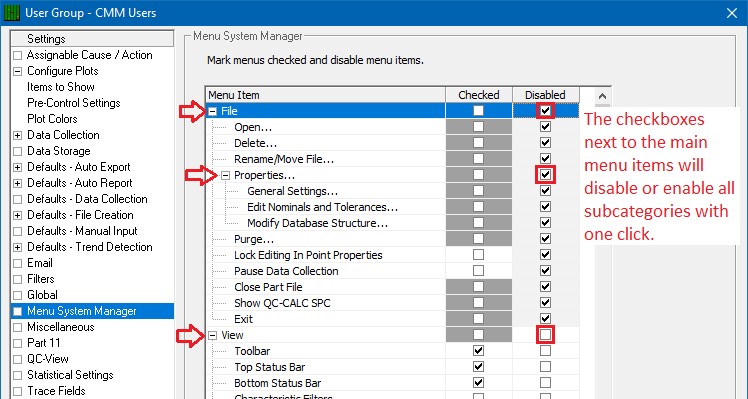Collapse the Properties... tree node

click(x=226, y=175)
